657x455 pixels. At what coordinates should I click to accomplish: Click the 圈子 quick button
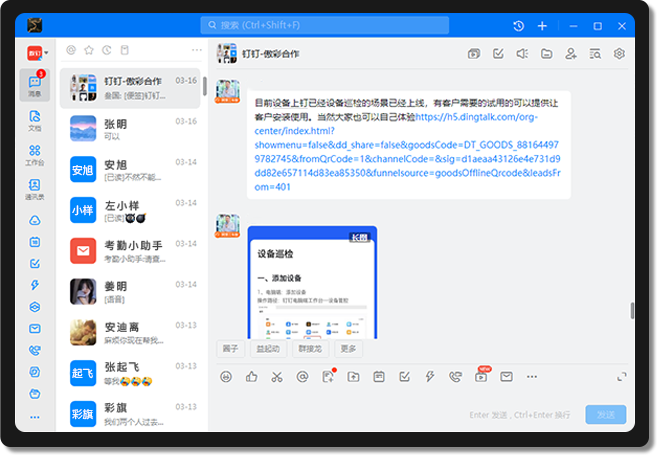[x=230, y=349]
